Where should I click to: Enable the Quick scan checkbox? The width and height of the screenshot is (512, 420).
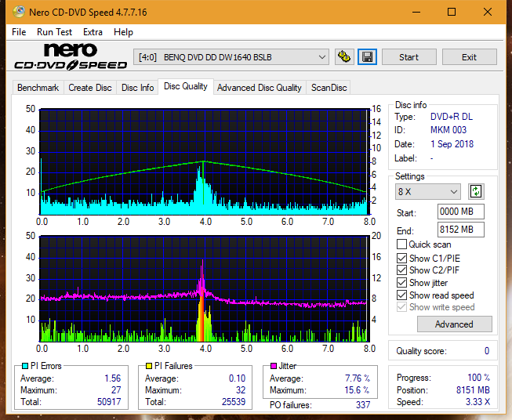[401, 244]
